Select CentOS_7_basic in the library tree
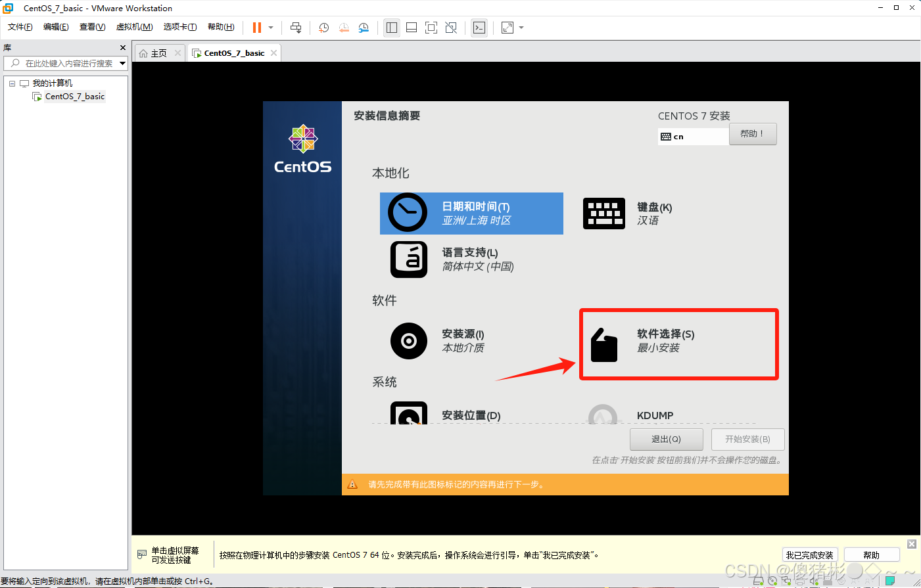This screenshot has height=588, width=921. point(75,97)
